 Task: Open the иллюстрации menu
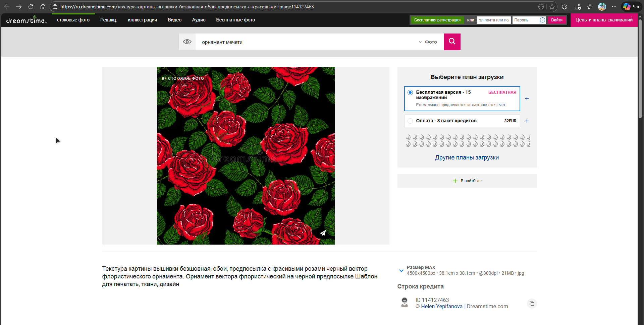[x=142, y=20]
